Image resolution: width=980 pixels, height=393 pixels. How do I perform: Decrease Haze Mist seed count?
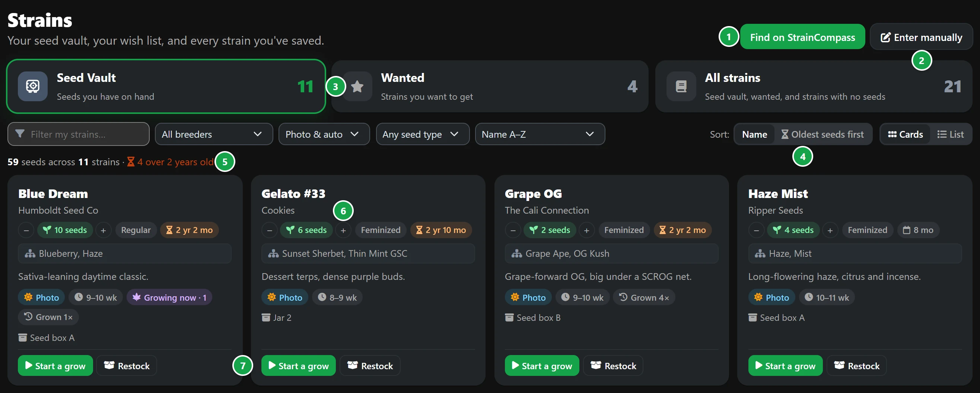click(x=756, y=230)
